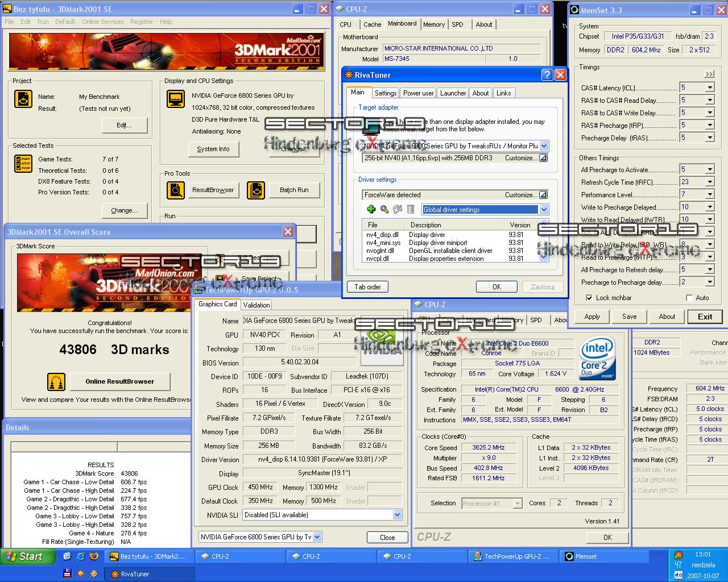Click the trash can icon in RivaTuner
The height and width of the screenshot is (582, 728).
click(411, 210)
